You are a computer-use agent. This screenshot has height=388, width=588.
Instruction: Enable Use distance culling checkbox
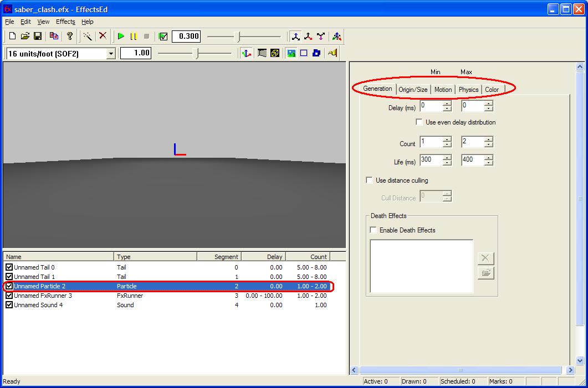click(x=370, y=180)
